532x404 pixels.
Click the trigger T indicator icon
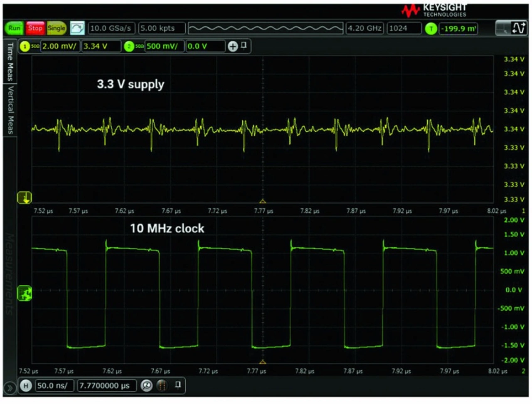[x=431, y=29]
